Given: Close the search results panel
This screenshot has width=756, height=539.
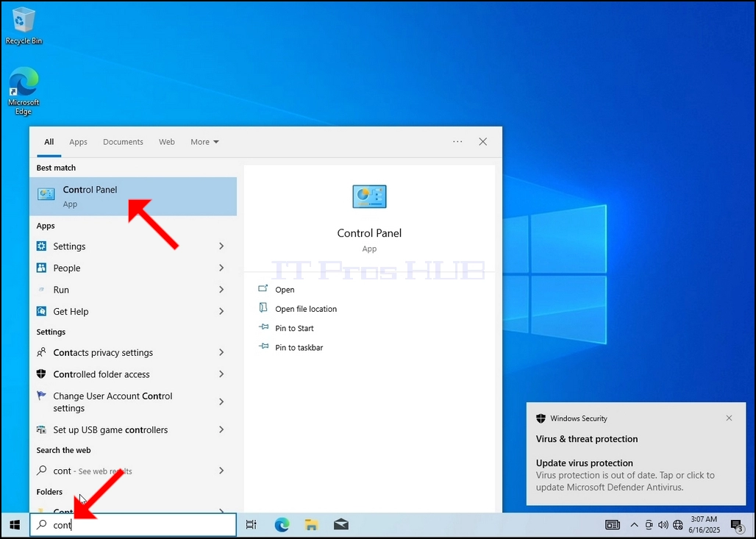Looking at the screenshot, I should pyautogui.click(x=482, y=142).
